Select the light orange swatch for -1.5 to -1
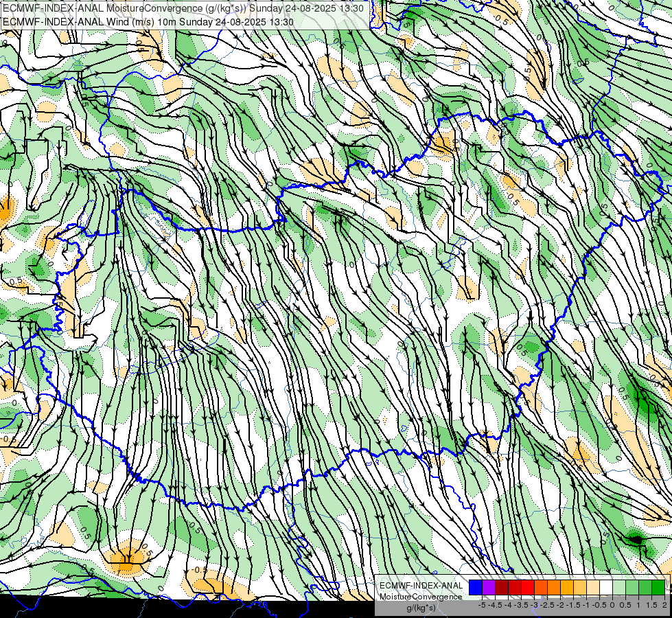Viewport: 672px width, 618px height. (580, 587)
